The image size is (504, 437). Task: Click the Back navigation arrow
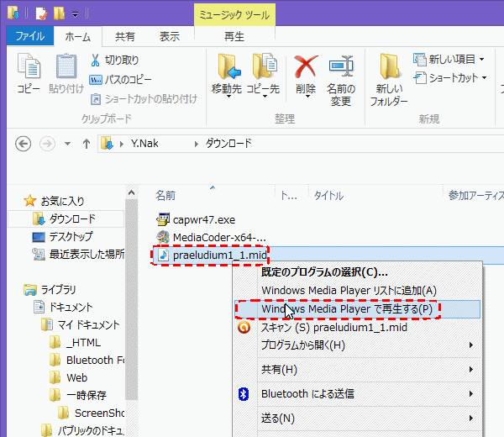[24, 144]
